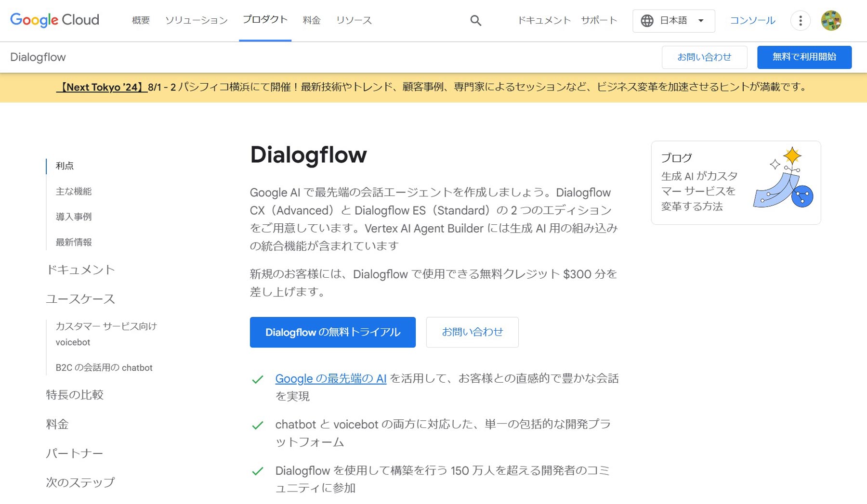The image size is (867, 504).
Task: Click the 無料で利用開始 button
Action: tap(804, 57)
